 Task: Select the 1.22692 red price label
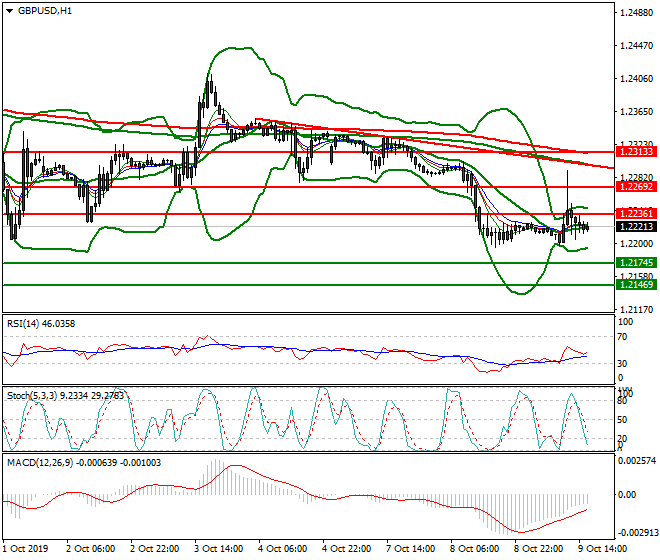(635, 187)
